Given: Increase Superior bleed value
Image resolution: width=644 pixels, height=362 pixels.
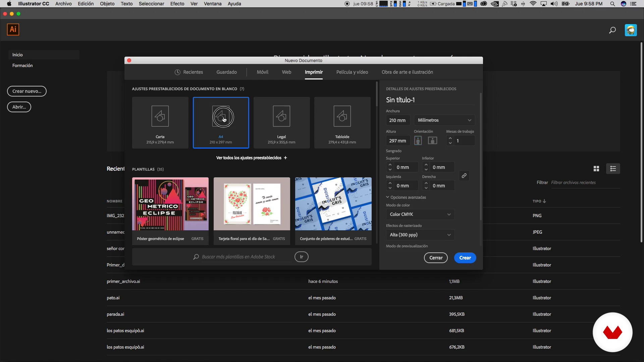Looking at the screenshot, I should click(x=390, y=165).
